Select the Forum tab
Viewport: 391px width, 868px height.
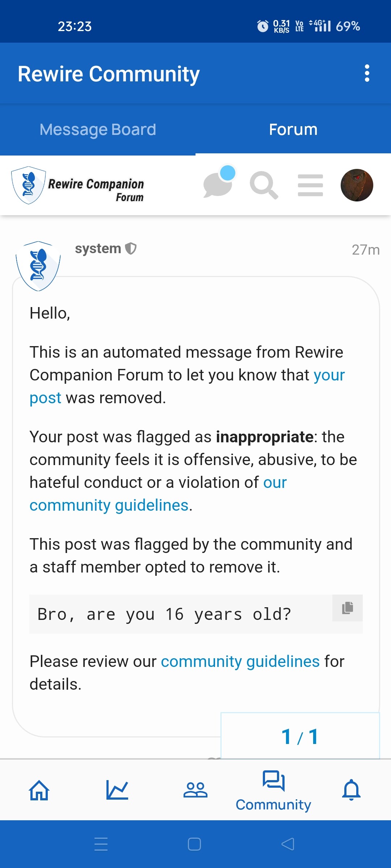(293, 129)
